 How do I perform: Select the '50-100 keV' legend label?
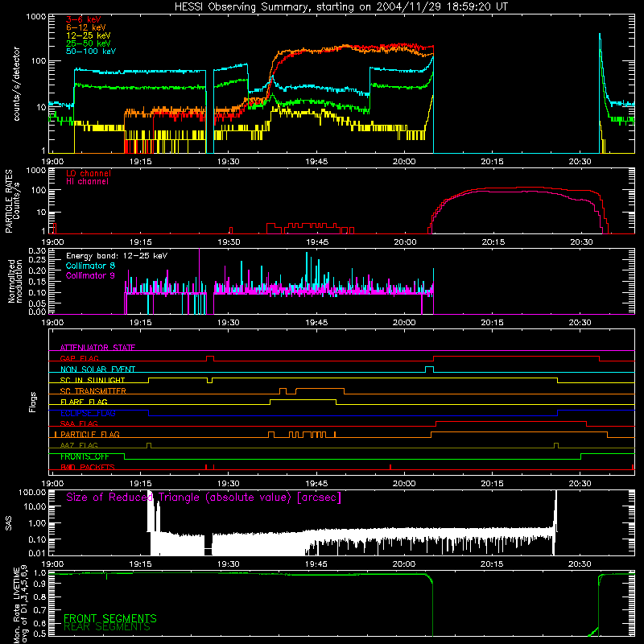coord(90,52)
